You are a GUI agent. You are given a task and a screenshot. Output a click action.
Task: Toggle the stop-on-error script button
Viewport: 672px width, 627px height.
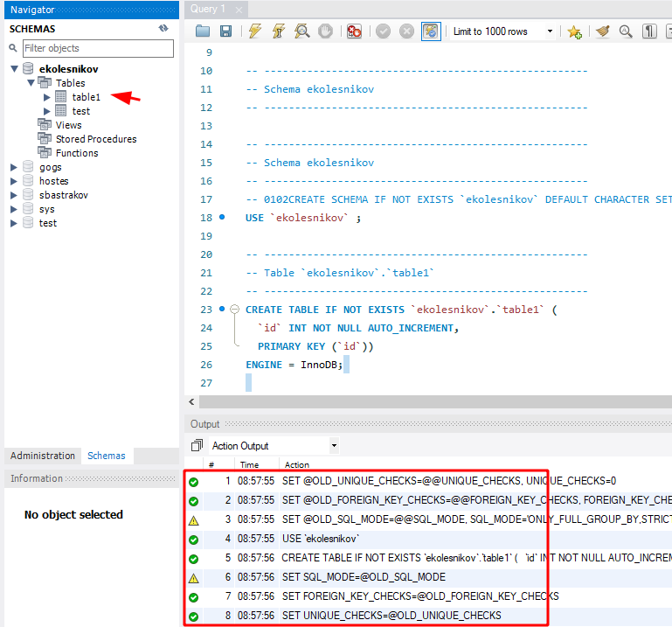click(x=354, y=31)
